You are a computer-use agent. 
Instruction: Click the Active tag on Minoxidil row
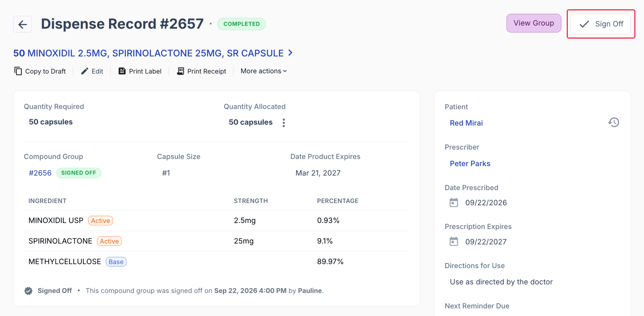[100, 221]
